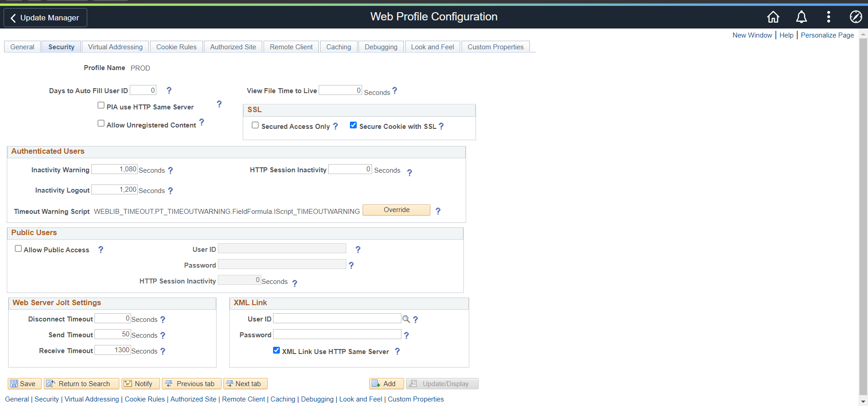Open XML Link User ID lookup magnifier
This screenshot has width=868, height=406.
point(406,319)
